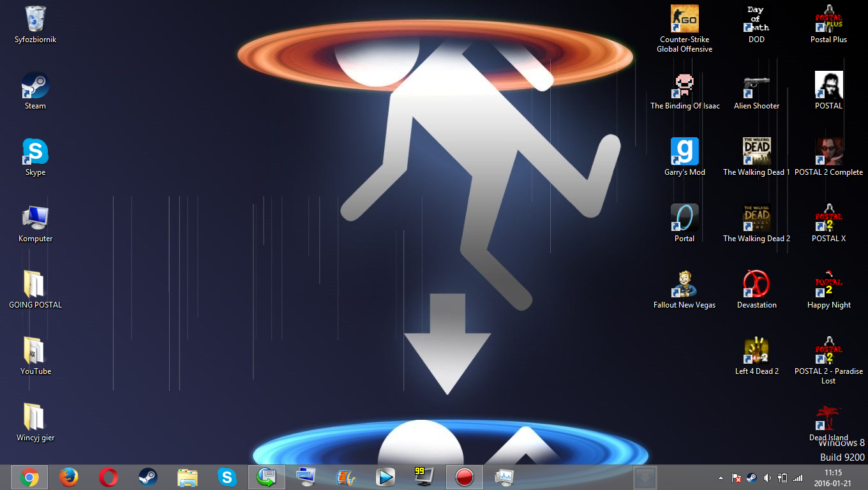This screenshot has height=490, width=868.
Task: Launch Movie Maker film reel taskbar icon
Action: (346, 477)
